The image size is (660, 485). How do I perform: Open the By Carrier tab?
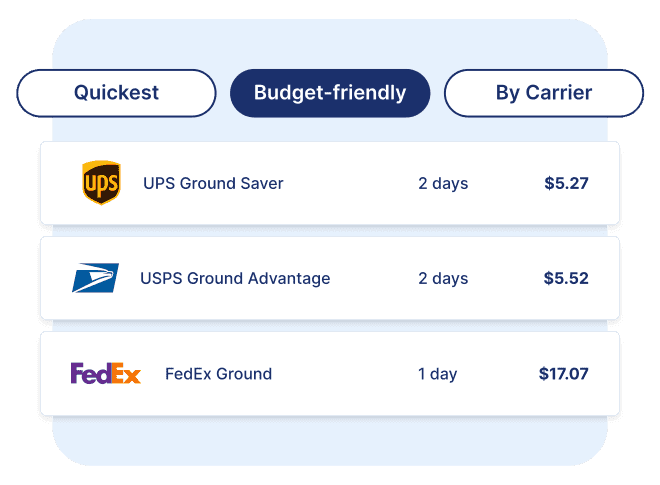[543, 93]
